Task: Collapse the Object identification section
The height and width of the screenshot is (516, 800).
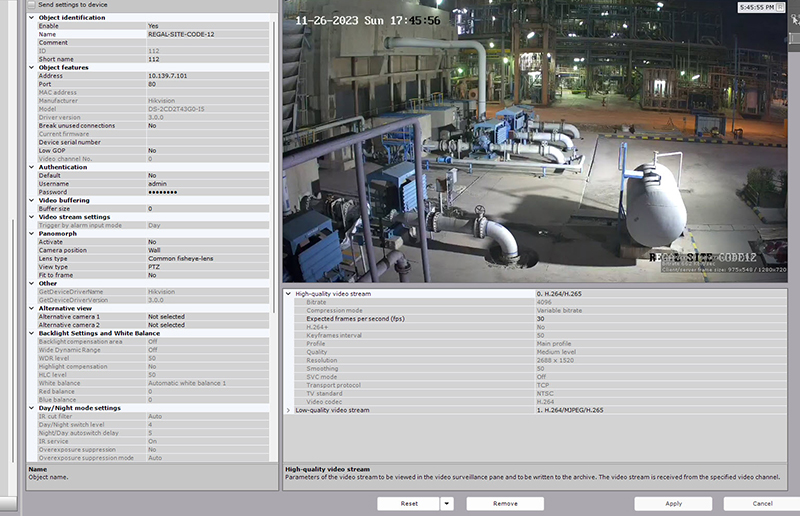Action: (x=31, y=18)
